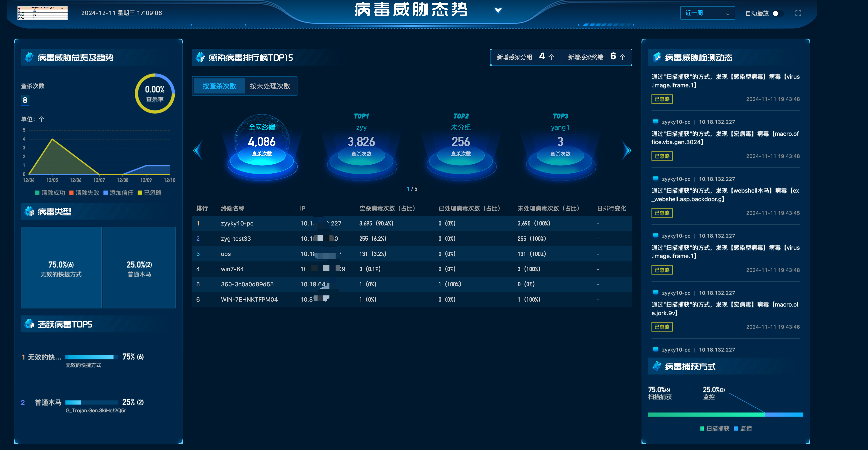868x450 pixels.
Task: Click the blue 监控 segment of capture bar
Action: [784, 414]
